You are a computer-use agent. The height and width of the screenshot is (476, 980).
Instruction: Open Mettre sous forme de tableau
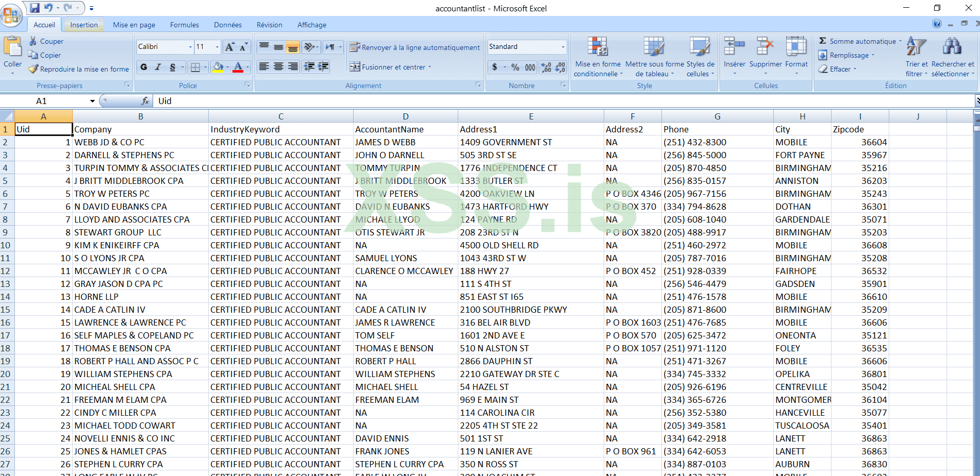654,57
